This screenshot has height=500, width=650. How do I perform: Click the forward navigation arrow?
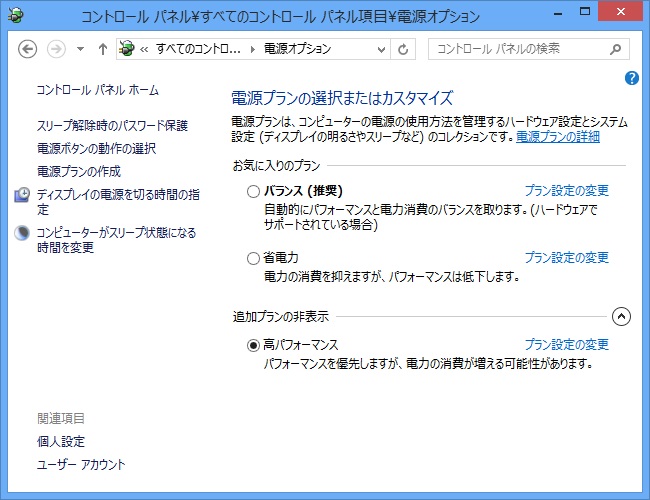57,49
